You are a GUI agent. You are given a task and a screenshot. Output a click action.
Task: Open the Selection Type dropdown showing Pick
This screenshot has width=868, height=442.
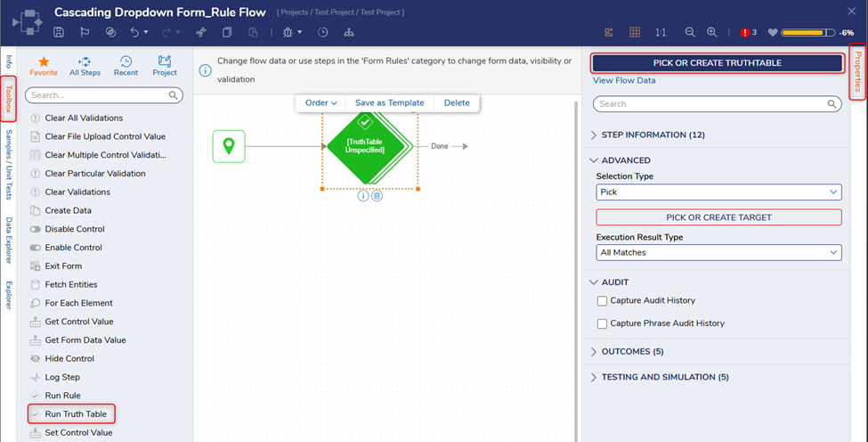(x=718, y=192)
